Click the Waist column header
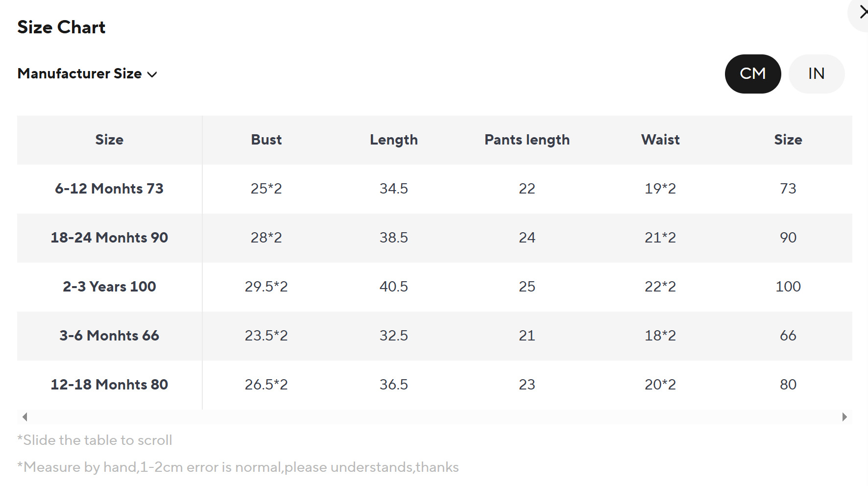Screen dimensions: 868x486 (660, 140)
